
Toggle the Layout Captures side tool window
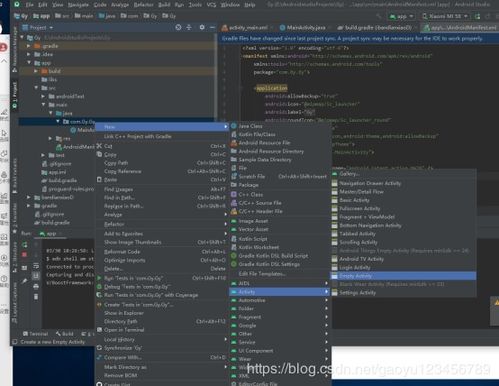(x=15, y=303)
